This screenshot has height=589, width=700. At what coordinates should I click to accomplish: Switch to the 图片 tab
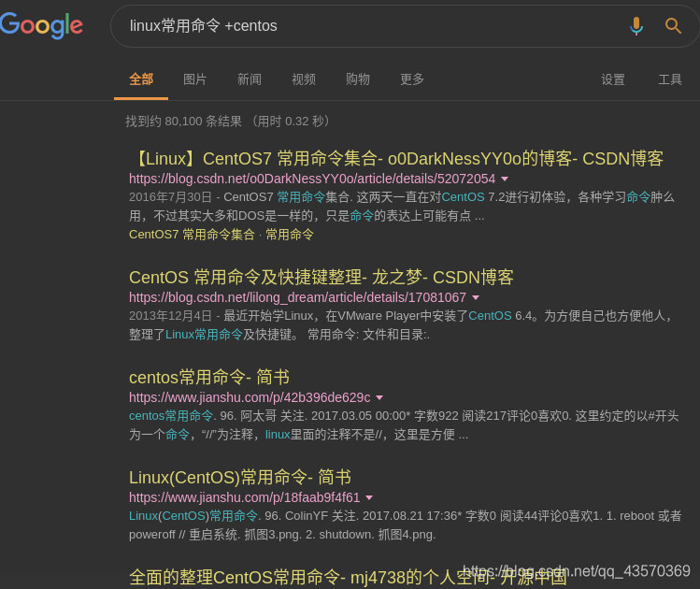(x=195, y=79)
